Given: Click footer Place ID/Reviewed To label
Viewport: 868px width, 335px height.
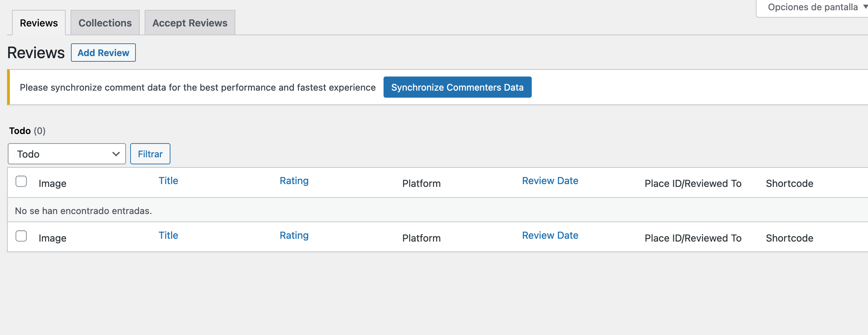Looking at the screenshot, I should pyautogui.click(x=693, y=238).
